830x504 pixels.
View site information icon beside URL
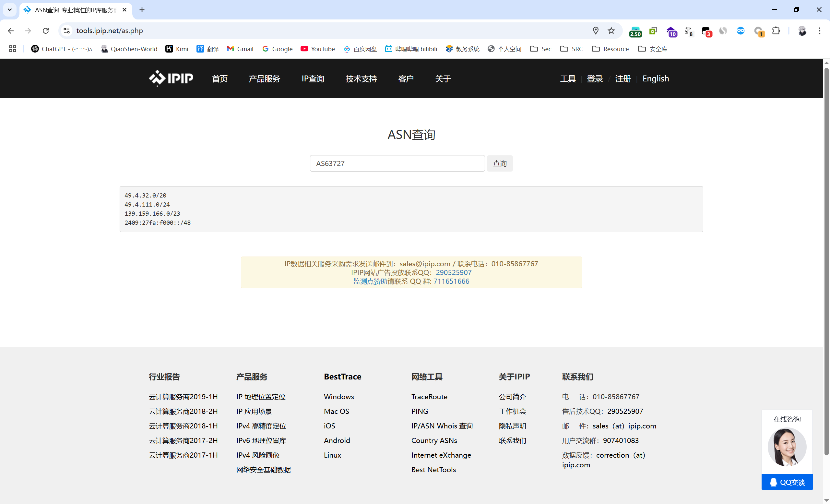click(67, 31)
